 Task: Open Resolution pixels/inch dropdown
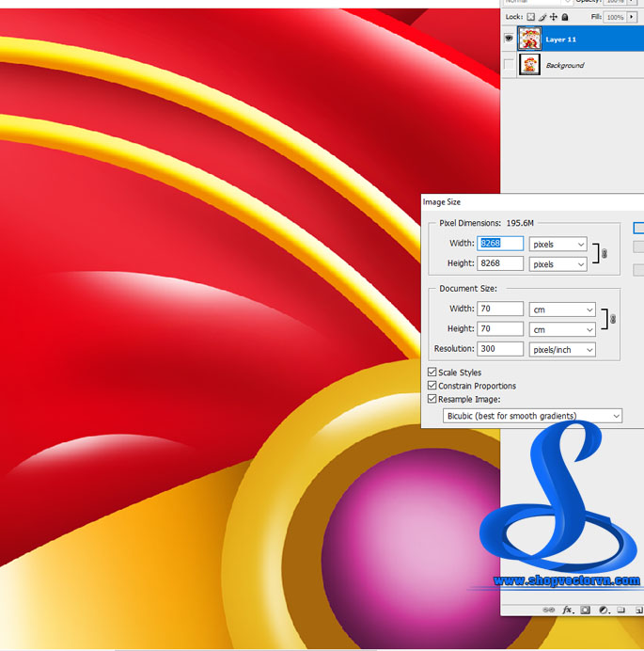562,350
